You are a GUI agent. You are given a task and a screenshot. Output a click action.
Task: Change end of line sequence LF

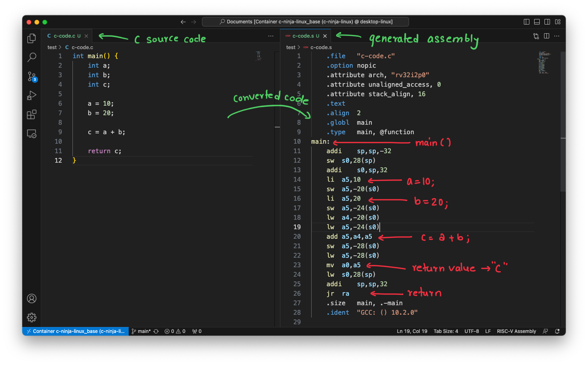pyautogui.click(x=488, y=331)
